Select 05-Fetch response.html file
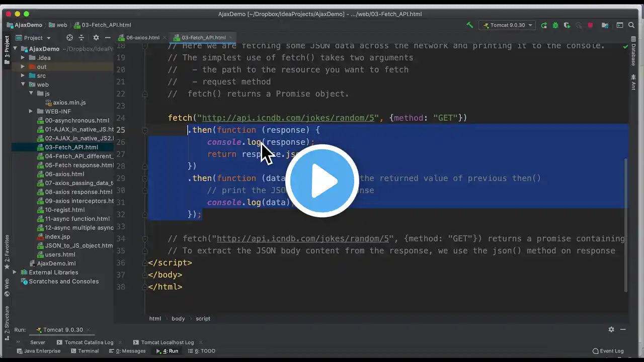The image size is (644, 362). tap(75, 165)
